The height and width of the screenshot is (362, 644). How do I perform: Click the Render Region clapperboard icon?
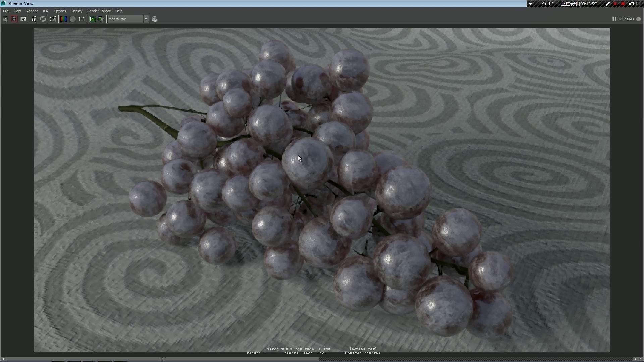(x=14, y=19)
